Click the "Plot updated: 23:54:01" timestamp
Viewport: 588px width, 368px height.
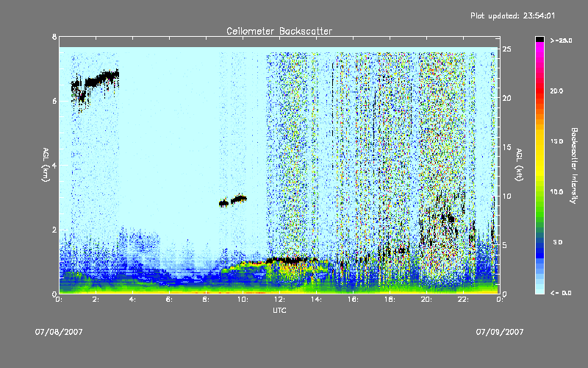[x=512, y=15]
